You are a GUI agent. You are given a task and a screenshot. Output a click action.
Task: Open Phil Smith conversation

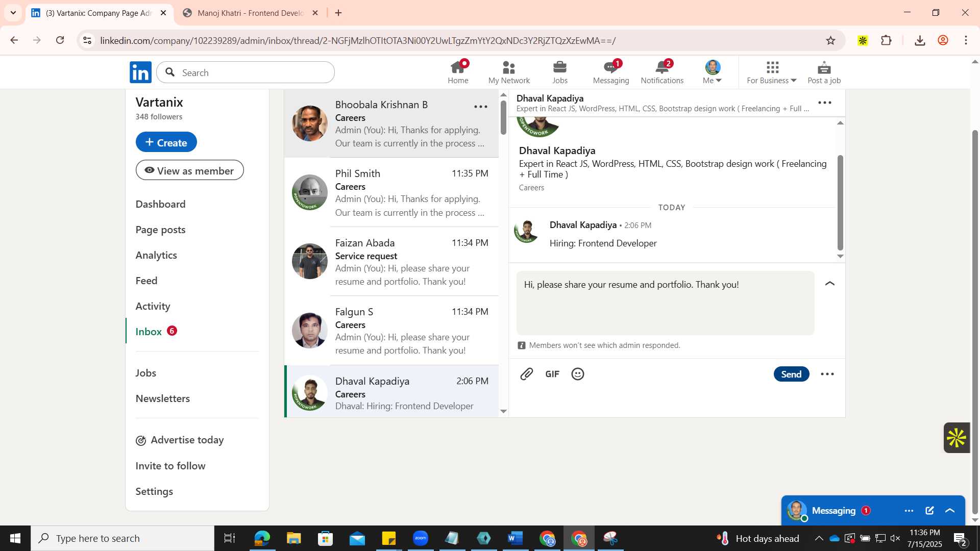click(391, 192)
